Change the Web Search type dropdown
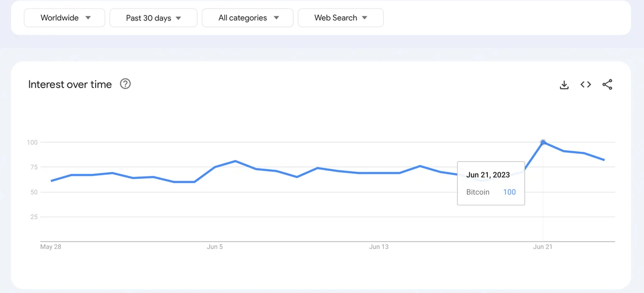The height and width of the screenshot is (293, 644). point(340,18)
